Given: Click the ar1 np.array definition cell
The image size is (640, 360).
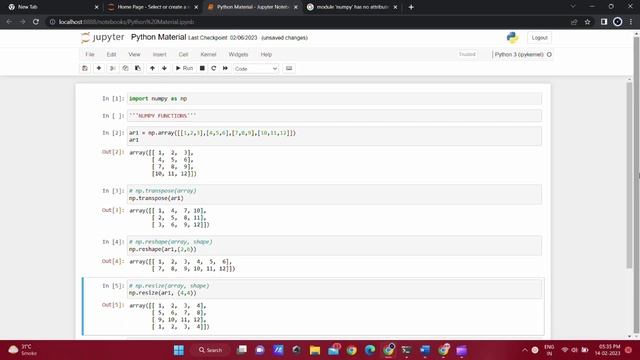Looking at the screenshot, I should click(334, 136).
